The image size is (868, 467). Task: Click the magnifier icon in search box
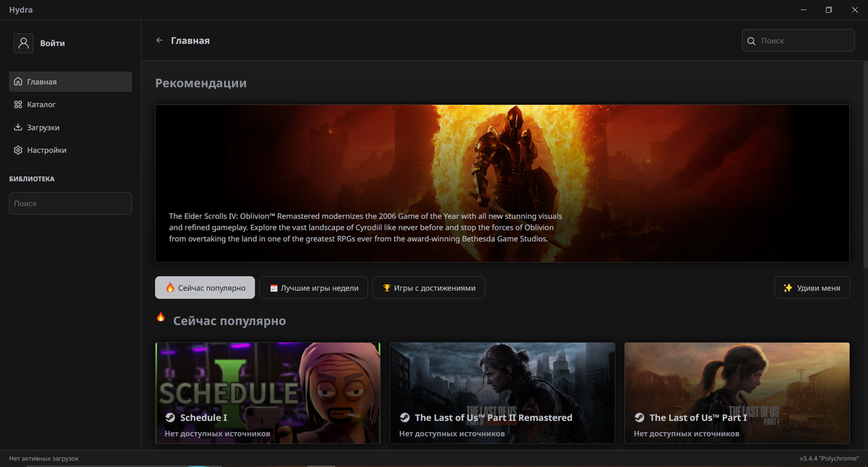[x=752, y=40]
